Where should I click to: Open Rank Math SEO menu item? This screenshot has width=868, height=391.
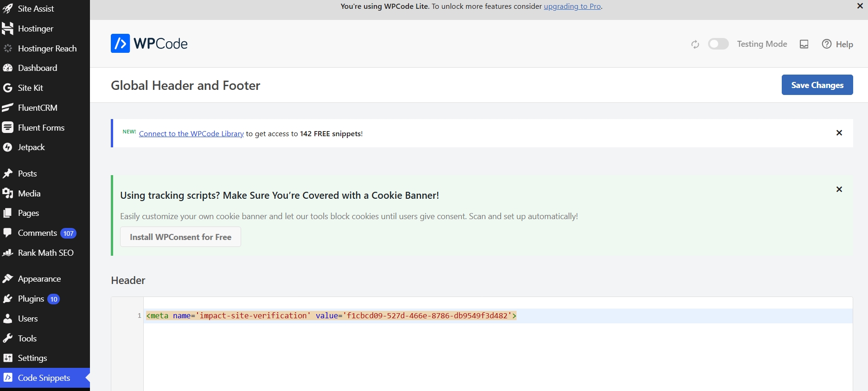[x=45, y=253]
